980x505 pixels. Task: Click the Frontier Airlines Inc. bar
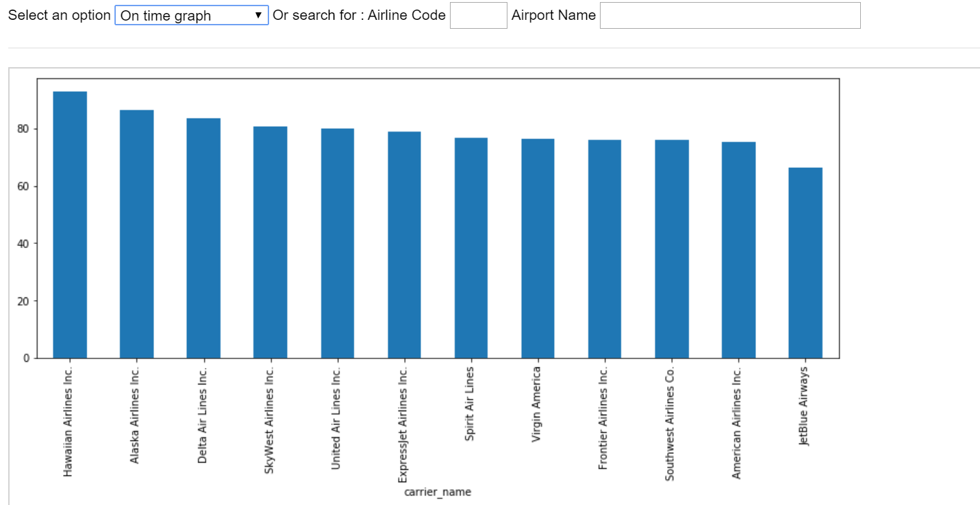pos(604,249)
